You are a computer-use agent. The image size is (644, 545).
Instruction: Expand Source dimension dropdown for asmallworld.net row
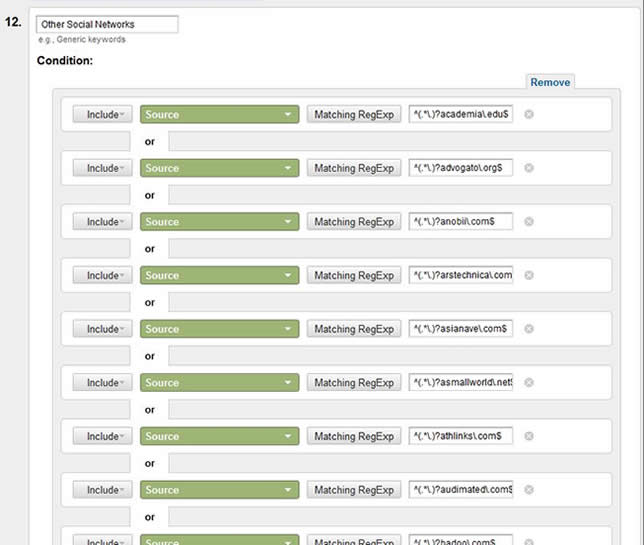click(x=219, y=382)
